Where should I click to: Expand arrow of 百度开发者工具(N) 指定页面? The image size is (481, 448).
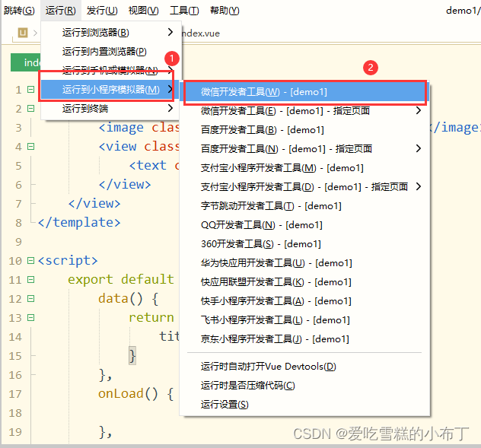[x=419, y=148]
